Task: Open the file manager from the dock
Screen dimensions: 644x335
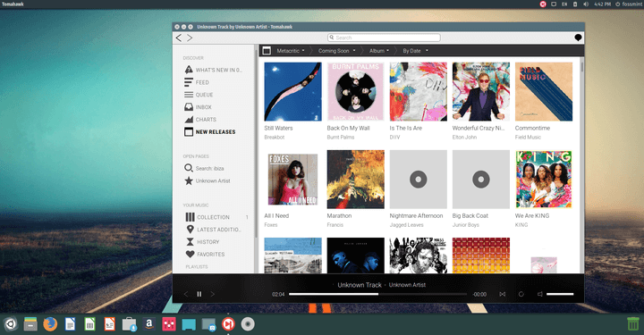Action: pos(30,324)
